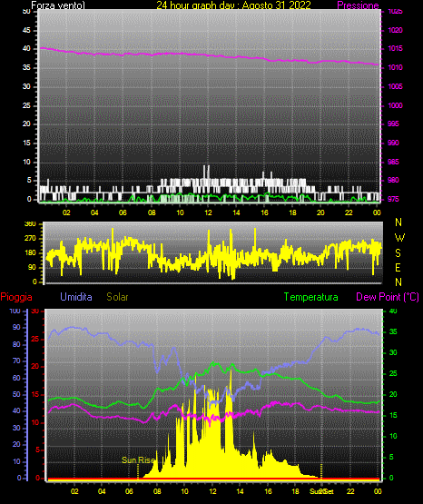Click wind speed axis value 45
The height and width of the screenshot is (504, 423).
[x=26, y=30]
